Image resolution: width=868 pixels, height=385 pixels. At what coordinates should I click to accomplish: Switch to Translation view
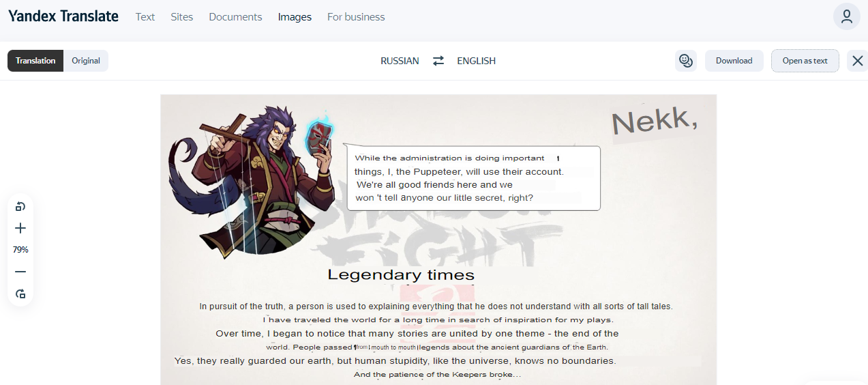click(35, 61)
